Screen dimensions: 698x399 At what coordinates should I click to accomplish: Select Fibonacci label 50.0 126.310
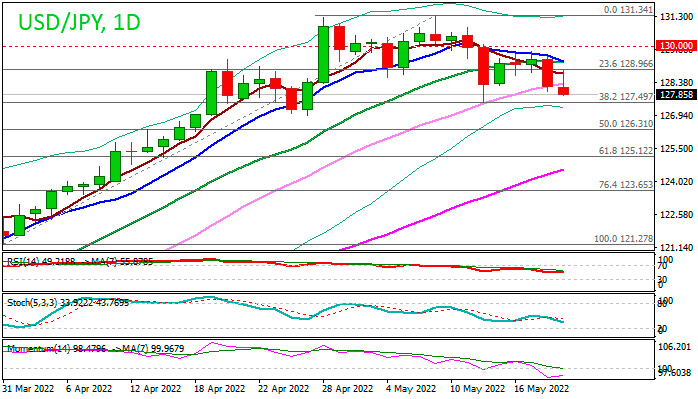click(x=626, y=124)
